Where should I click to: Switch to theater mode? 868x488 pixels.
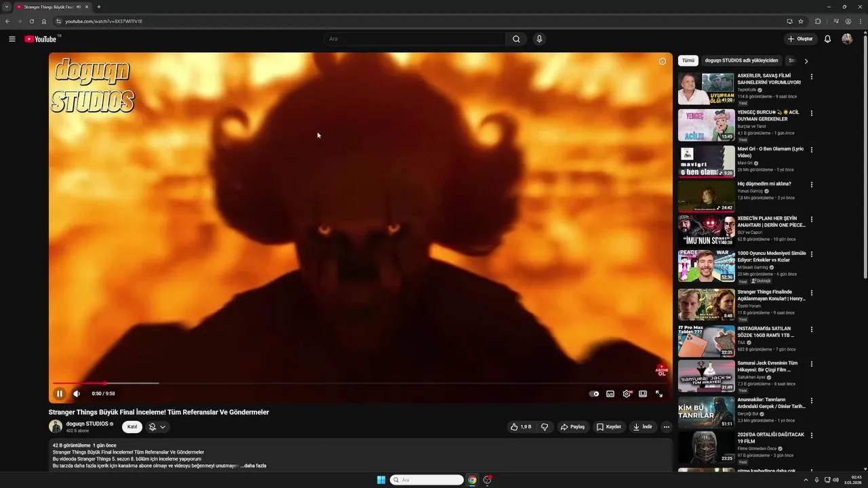coord(643,394)
